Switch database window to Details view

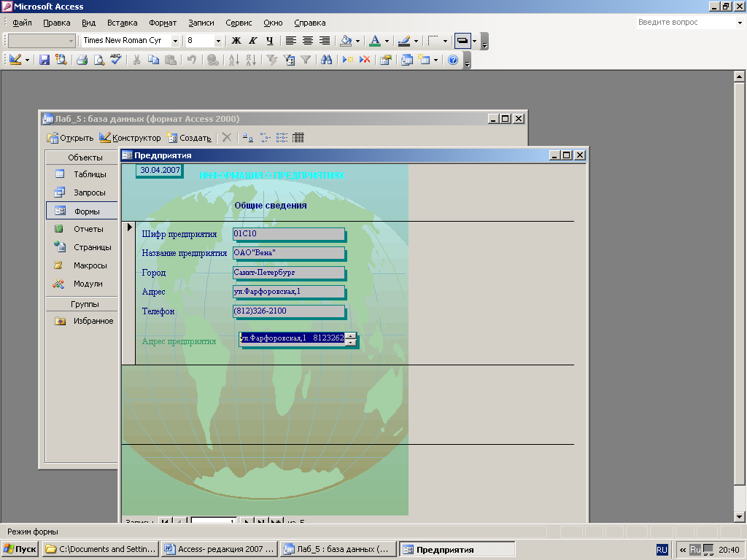click(298, 138)
